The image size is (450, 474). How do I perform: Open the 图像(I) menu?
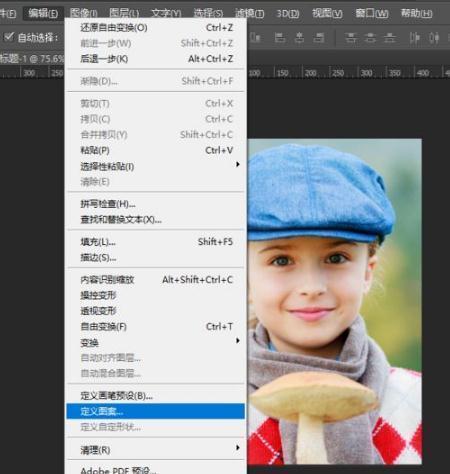83,14
